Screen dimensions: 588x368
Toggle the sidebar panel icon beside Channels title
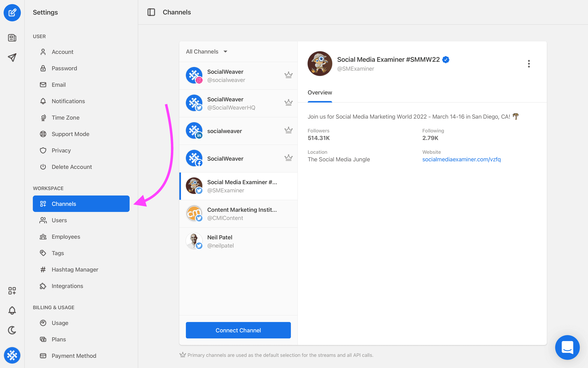click(x=151, y=12)
